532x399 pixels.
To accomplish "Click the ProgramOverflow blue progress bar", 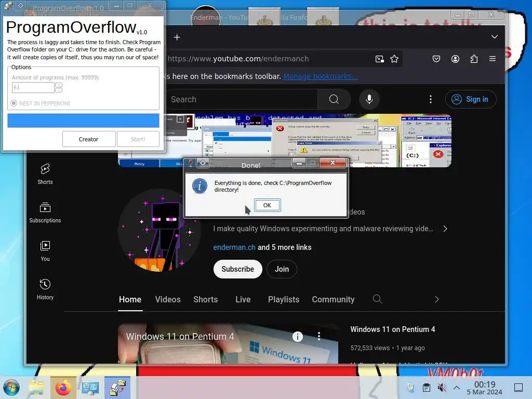I will (x=84, y=121).
